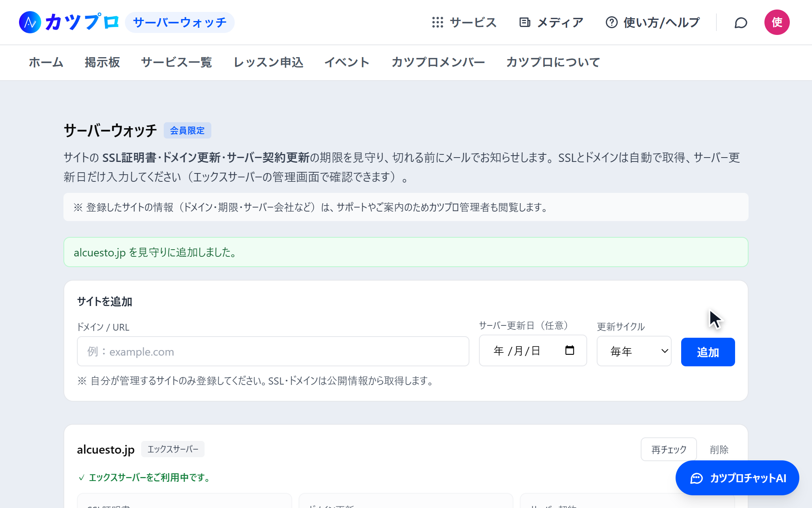Click the サーバーウォッチ header badge
This screenshot has height=508, width=812.
click(x=180, y=22)
